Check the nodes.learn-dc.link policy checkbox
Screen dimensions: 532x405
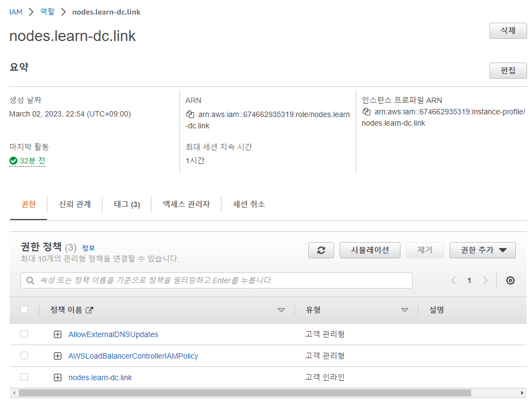pyautogui.click(x=24, y=377)
